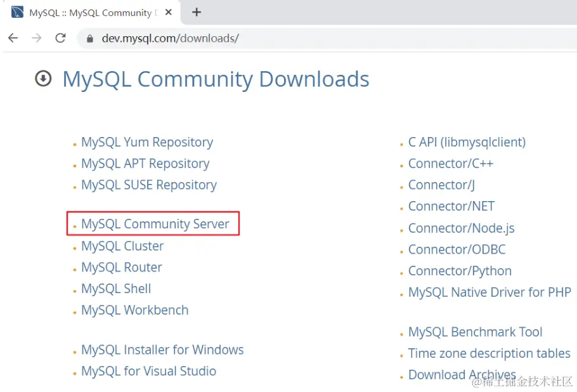Open the MySQL Router link
Screen dimensions: 577x392
tap(122, 267)
